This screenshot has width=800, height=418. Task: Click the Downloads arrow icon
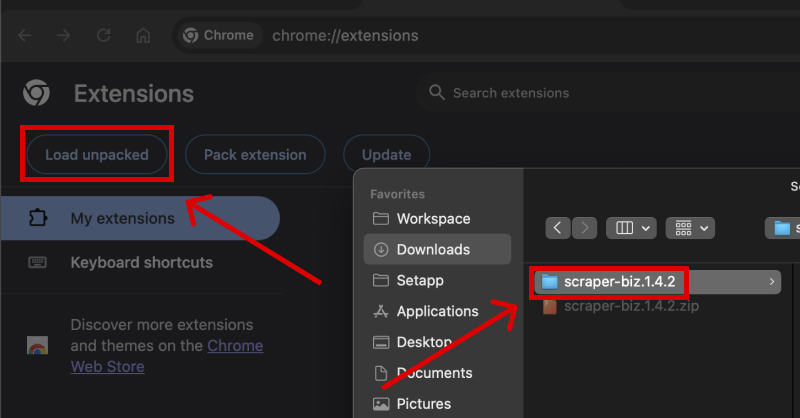point(381,250)
